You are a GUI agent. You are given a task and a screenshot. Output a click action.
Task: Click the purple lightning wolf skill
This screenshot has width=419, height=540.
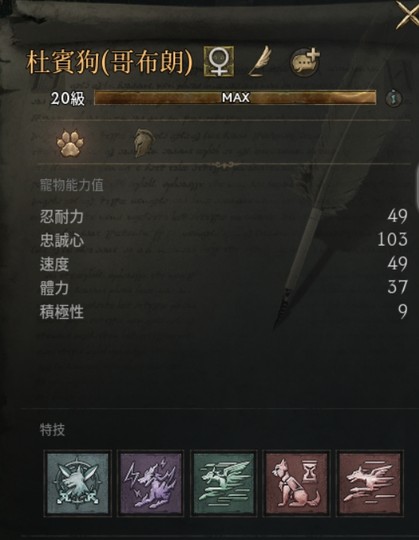(x=150, y=483)
